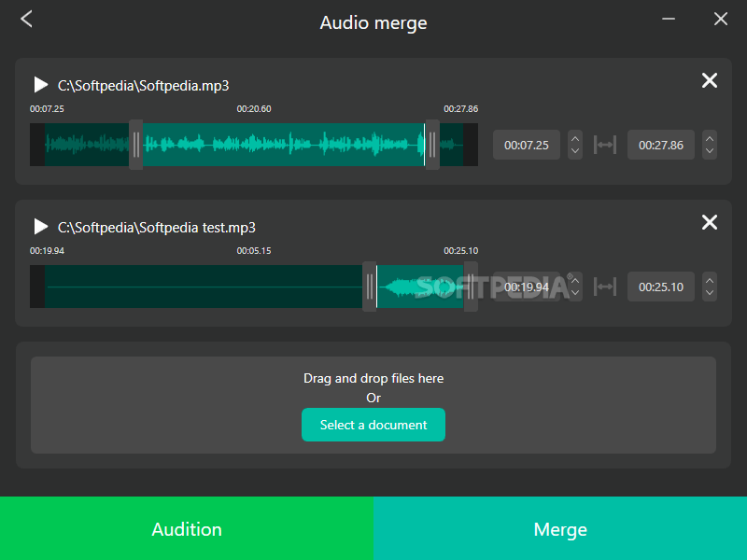
Task: Play the Softpedia.mp3 track
Action: click(x=41, y=85)
